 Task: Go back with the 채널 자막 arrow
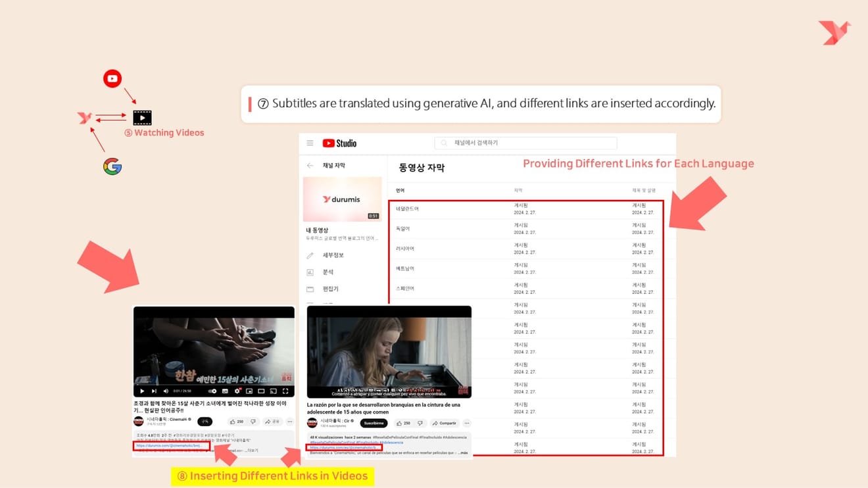click(x=310, y=166)
